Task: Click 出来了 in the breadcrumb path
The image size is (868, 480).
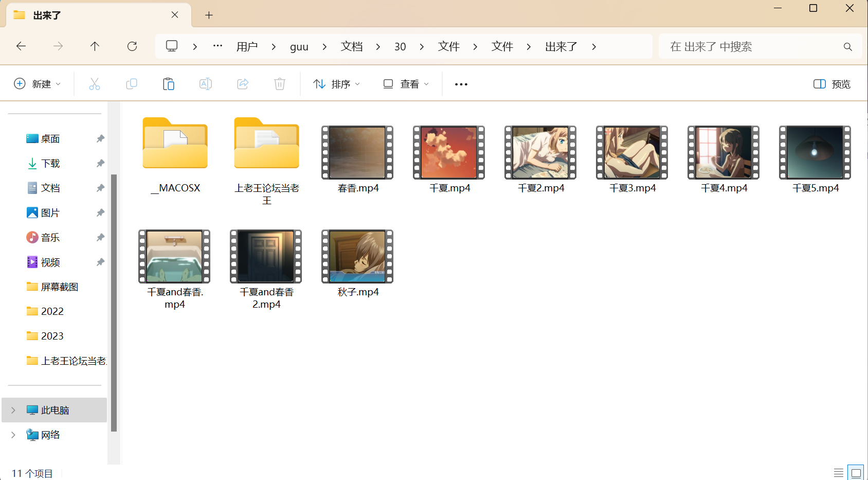Action: [x=561, y=47]
